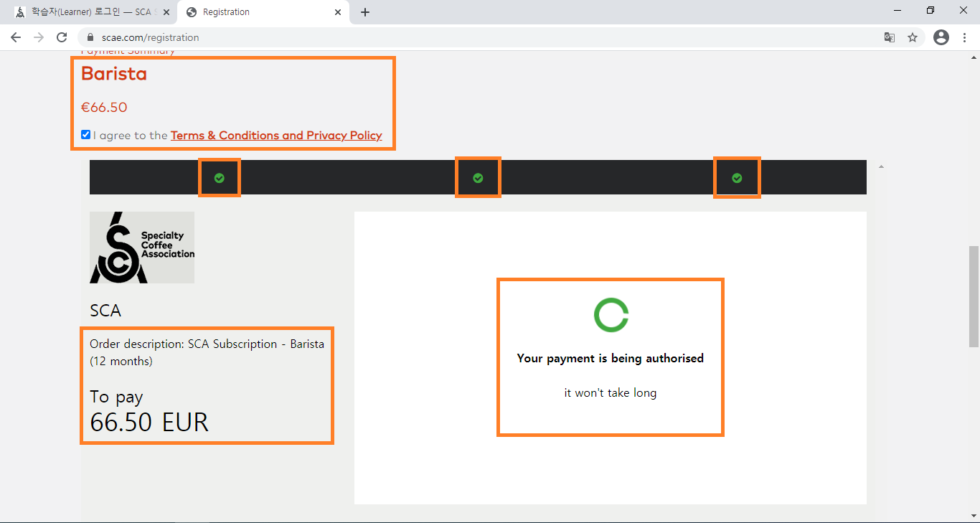The image size is (980, 523).
Task: Bookmark this page with star icon
Action: (x=913, y=37)
